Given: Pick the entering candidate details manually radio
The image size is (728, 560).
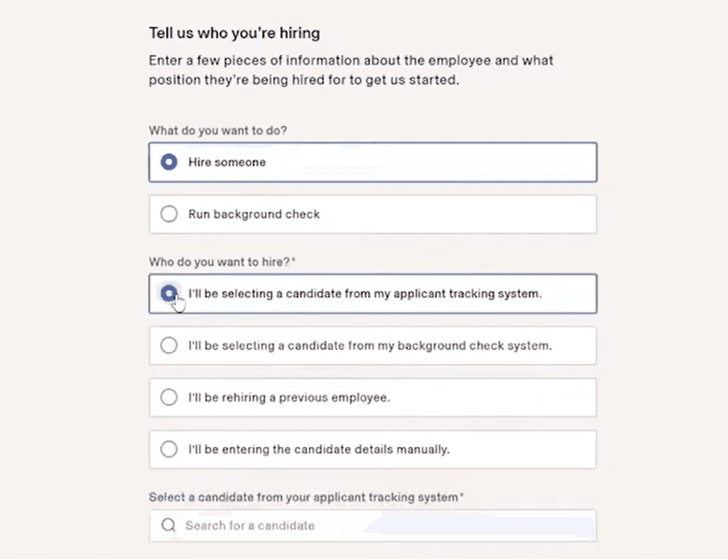Looking at the screenshot, I should click(169, 450).
